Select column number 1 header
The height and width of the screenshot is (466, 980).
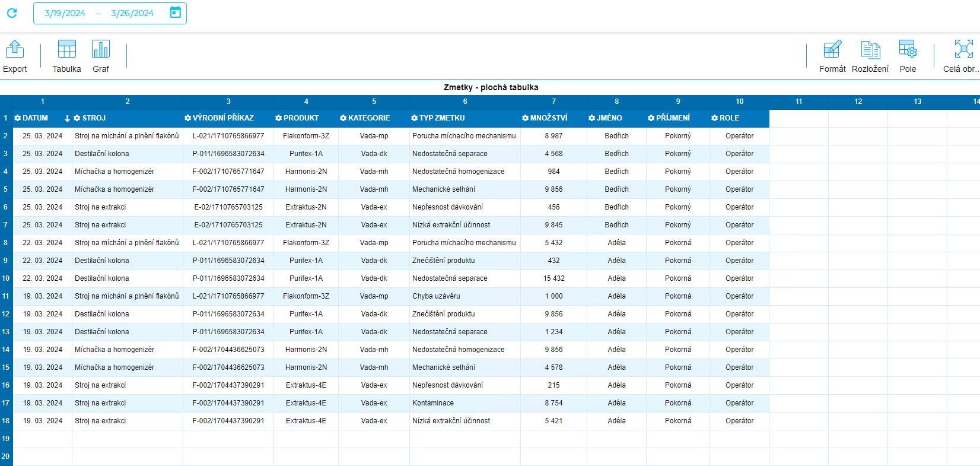point(43,102)
